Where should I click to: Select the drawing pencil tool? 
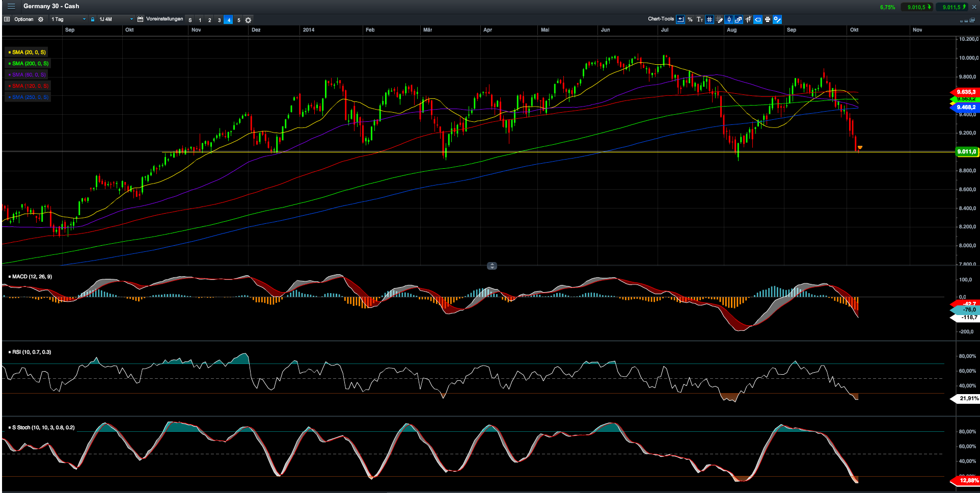(719, 20)
